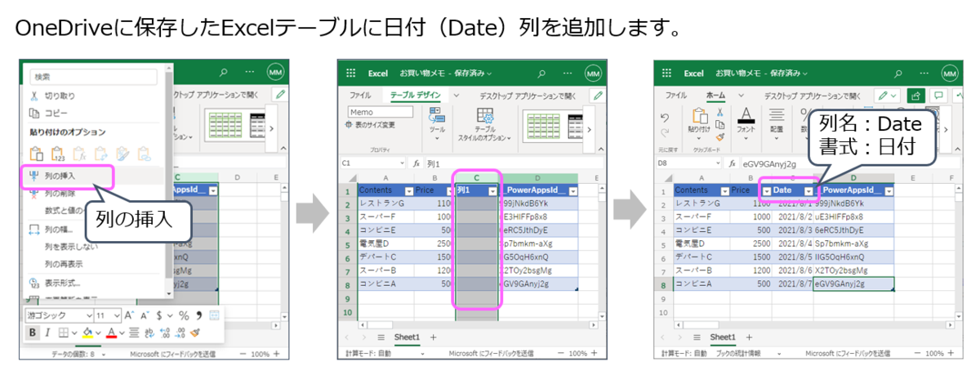Viewport: 980px width, 384px height.
Task: Add a new sheet in 列1 sheet window
Action: coord(434,337)
